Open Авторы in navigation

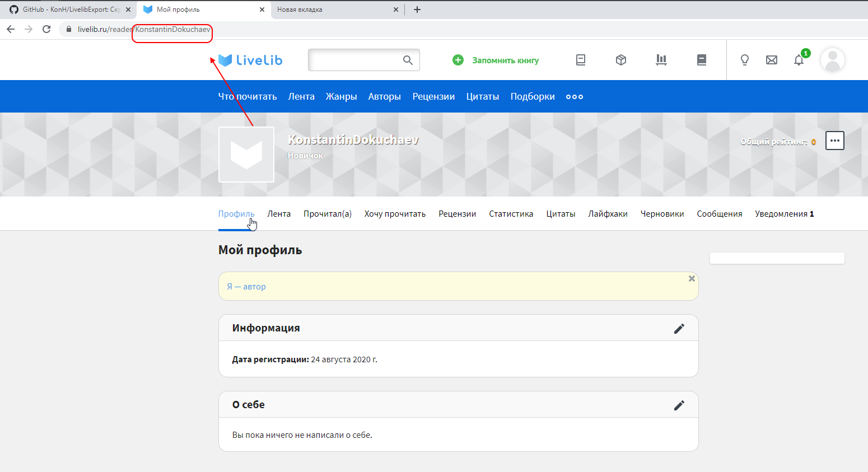(384, 96)
